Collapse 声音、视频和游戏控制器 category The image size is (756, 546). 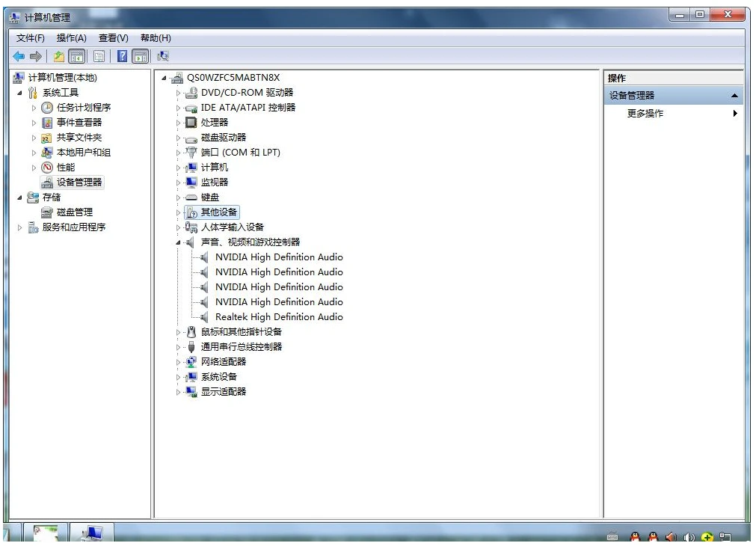[179, 242]
